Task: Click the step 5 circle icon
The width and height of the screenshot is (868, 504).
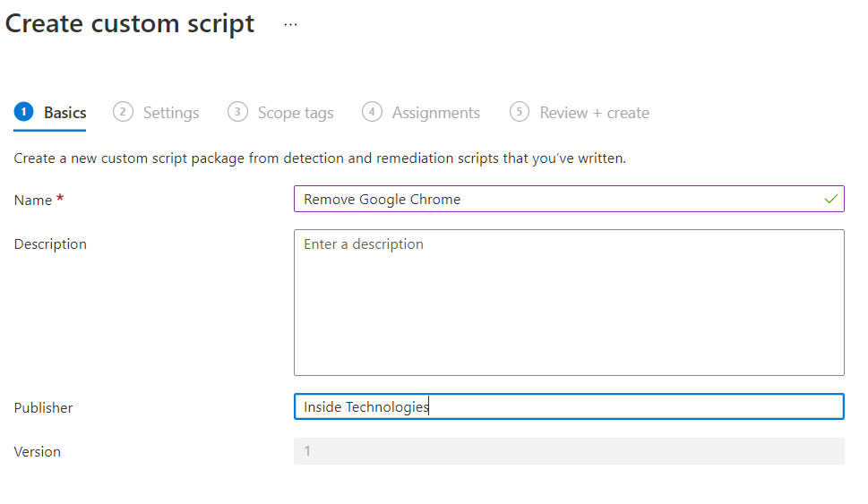Action: [x=520, y=112]
